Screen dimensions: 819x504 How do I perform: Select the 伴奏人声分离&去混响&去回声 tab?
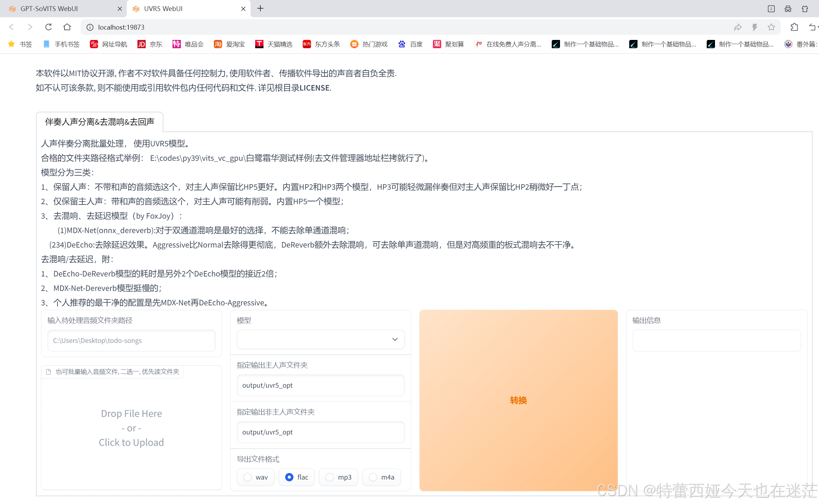(100, 122)
